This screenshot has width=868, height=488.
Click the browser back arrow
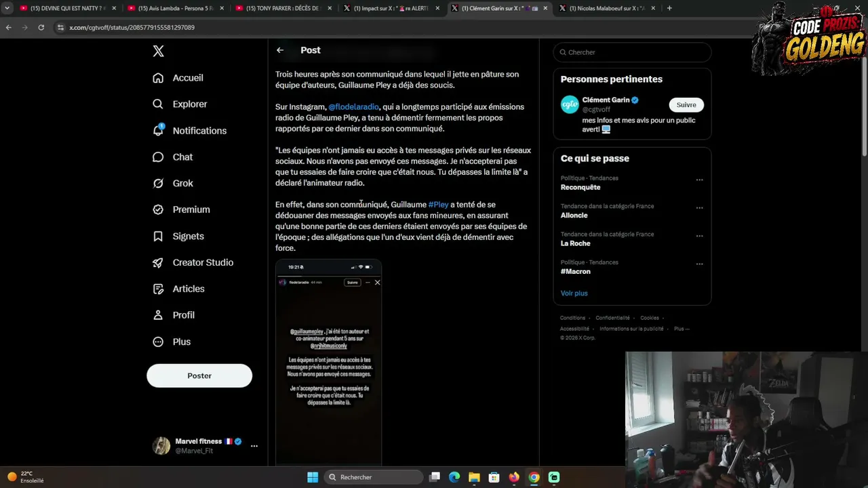click(9, 27)
